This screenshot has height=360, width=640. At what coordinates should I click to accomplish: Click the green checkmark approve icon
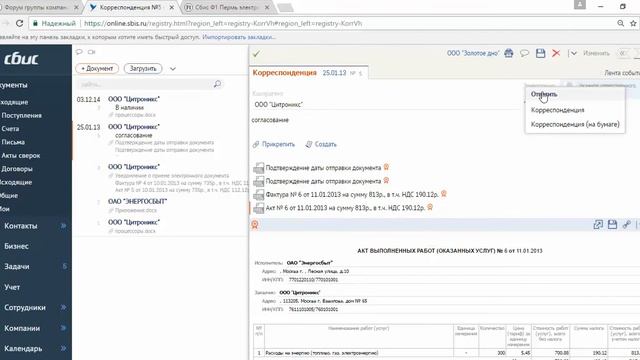coord(256,53)
